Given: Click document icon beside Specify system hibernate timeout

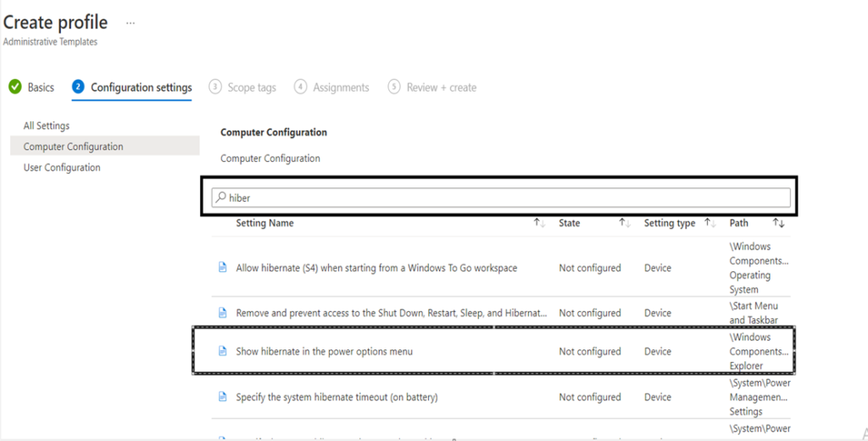Looking at the screenshot, I should (x=223, y=397).
